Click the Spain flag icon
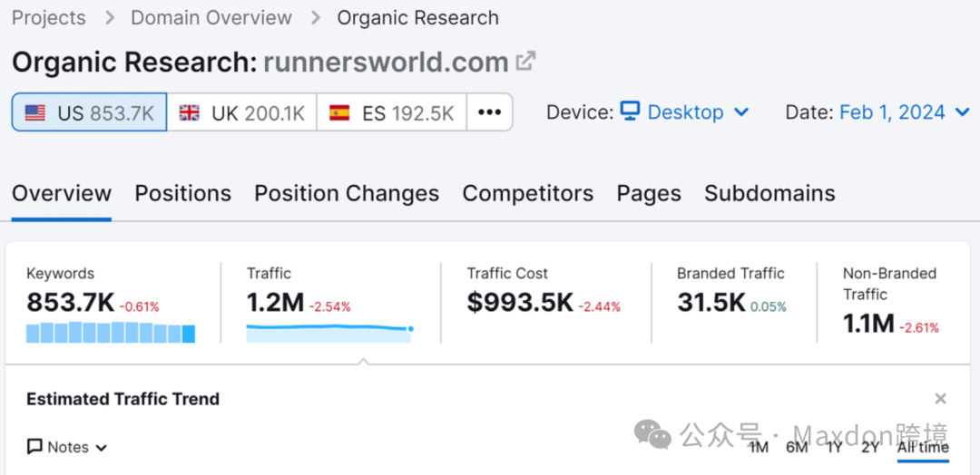980x475 pixels. coord(339,113)
